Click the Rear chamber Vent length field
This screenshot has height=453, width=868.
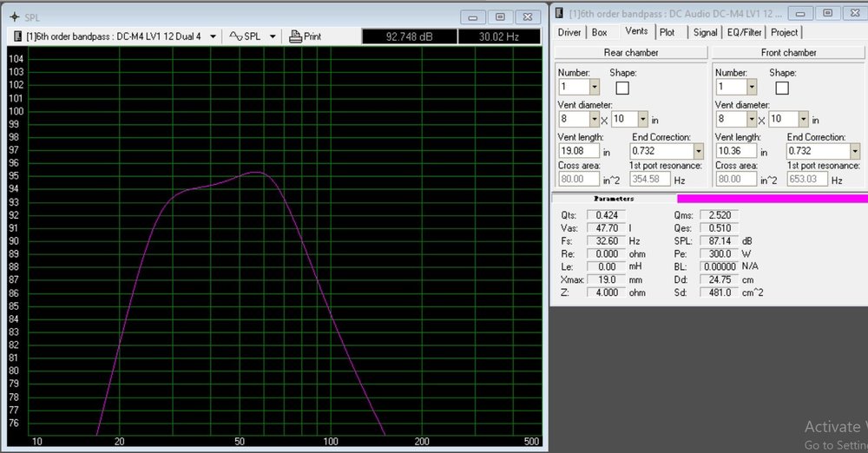tap(579, 151)
